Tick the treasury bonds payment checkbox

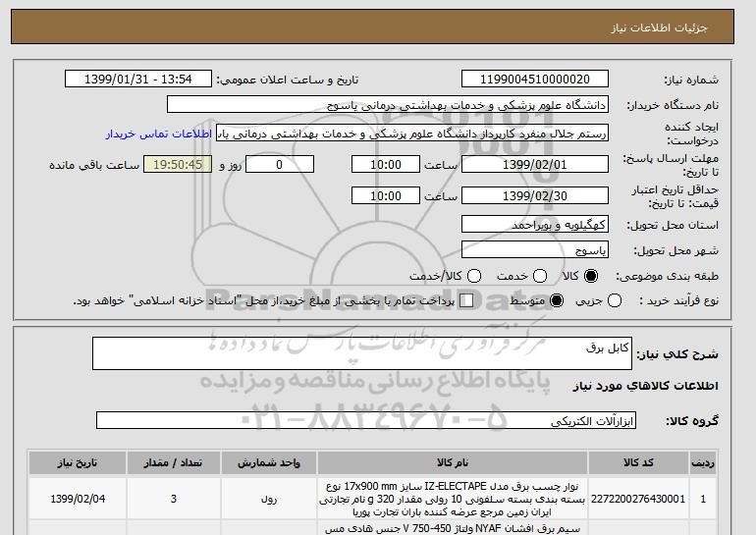click(466, 300)
